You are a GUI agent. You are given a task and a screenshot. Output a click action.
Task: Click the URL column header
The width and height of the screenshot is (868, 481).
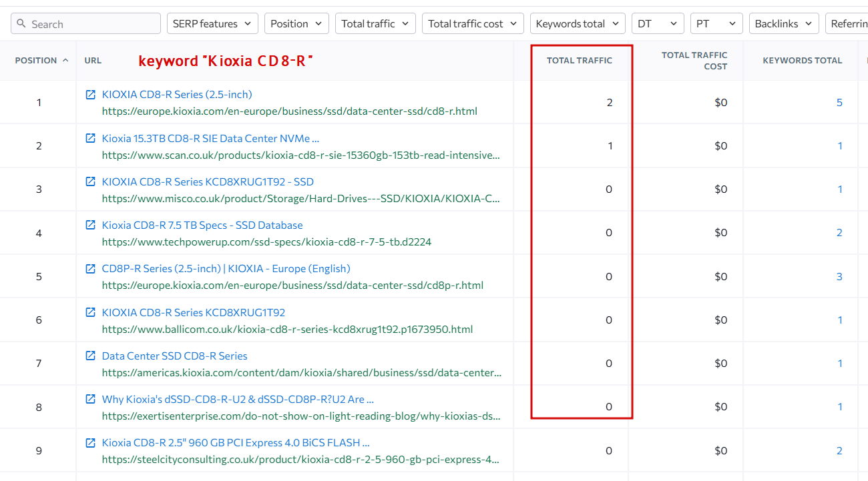93,60
